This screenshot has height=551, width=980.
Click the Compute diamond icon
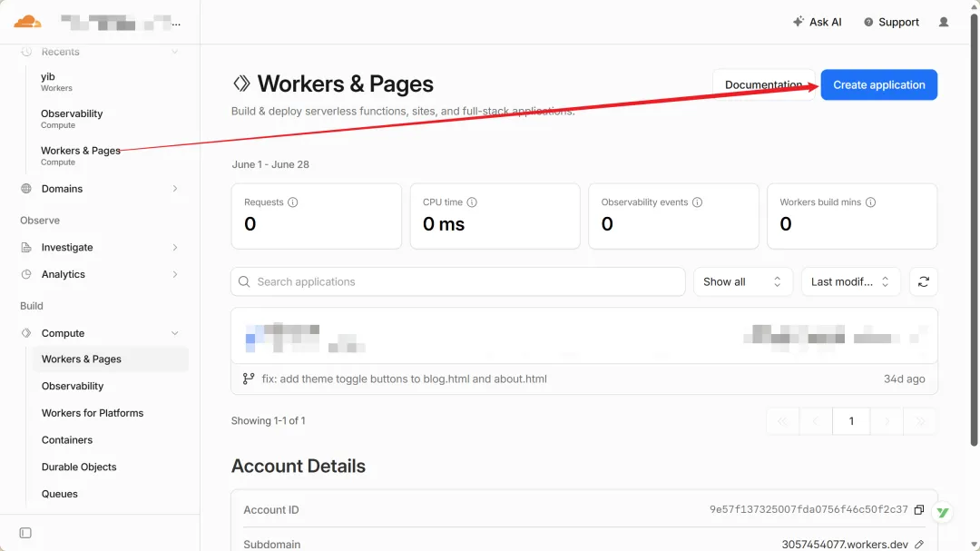[x=26, y=333]
